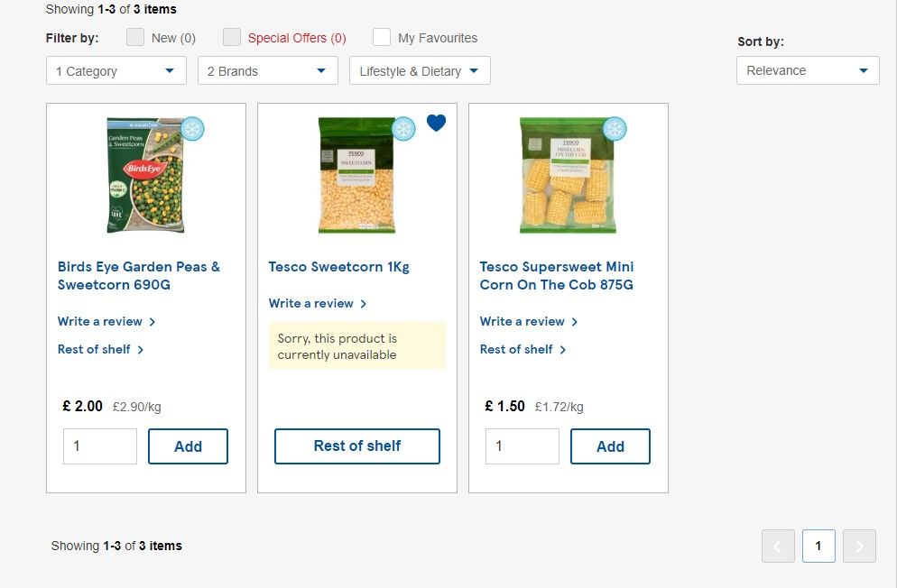The height and width of the screenshot is (588, 897).
Task: Enable the Special Offers (0) checkbox
Action: click(232, 37)
